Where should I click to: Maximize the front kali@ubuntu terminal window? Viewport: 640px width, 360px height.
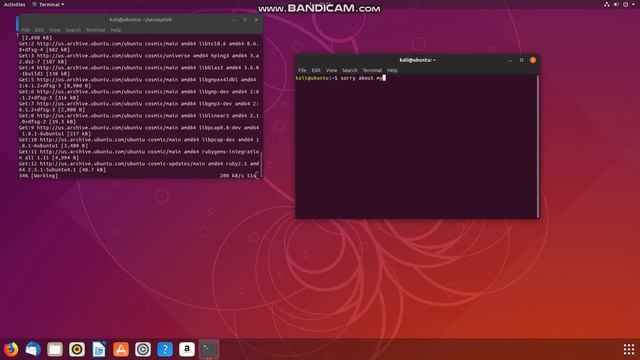click(521, 60)
